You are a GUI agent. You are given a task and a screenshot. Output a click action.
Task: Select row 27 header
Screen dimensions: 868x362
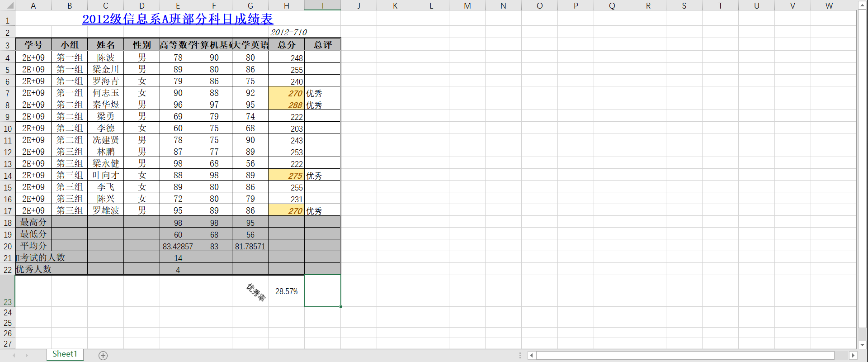tap(8, 343)
